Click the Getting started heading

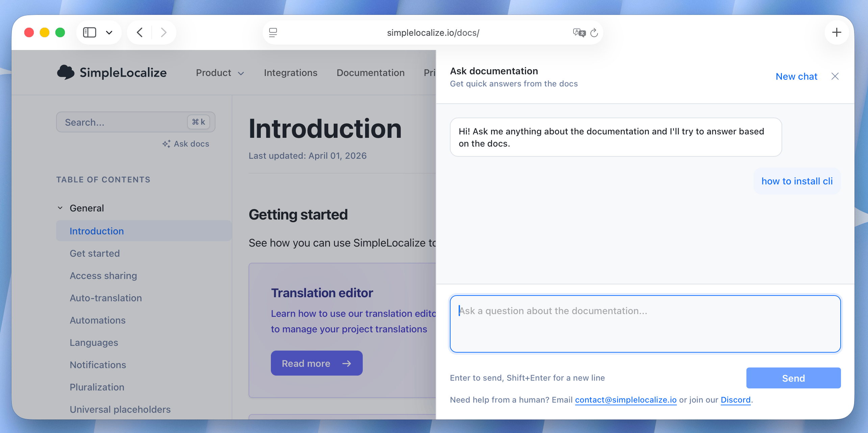coord(298,214)
